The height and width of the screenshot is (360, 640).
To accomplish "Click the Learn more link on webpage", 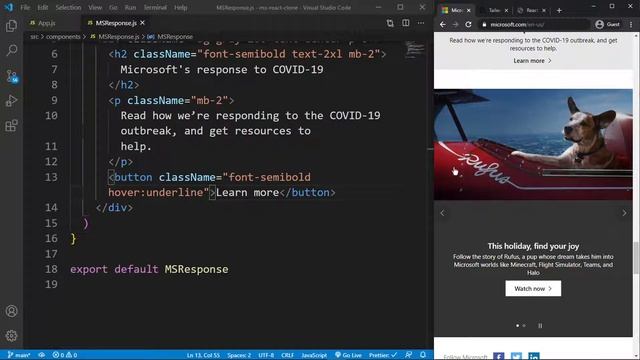I will 532,61.
